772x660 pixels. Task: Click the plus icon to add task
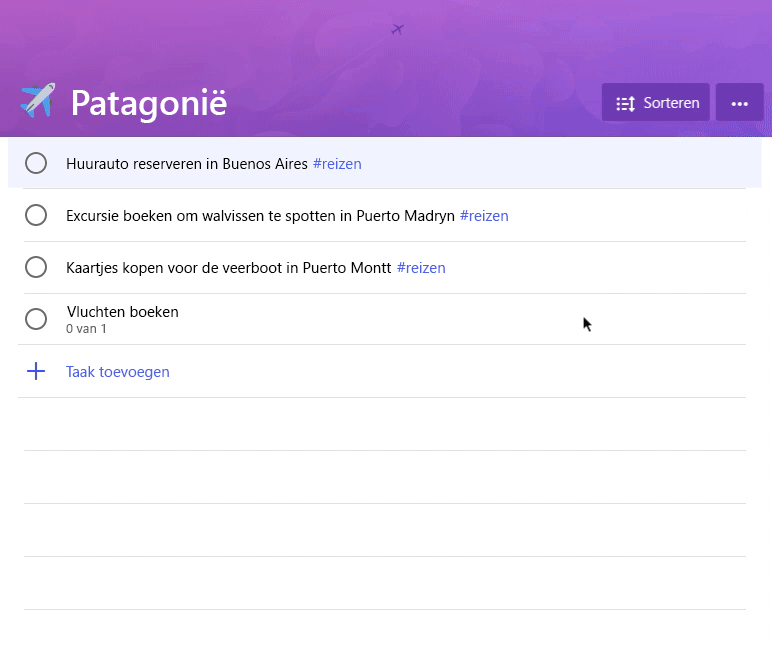pyautogui.click(x=36, y=371)
